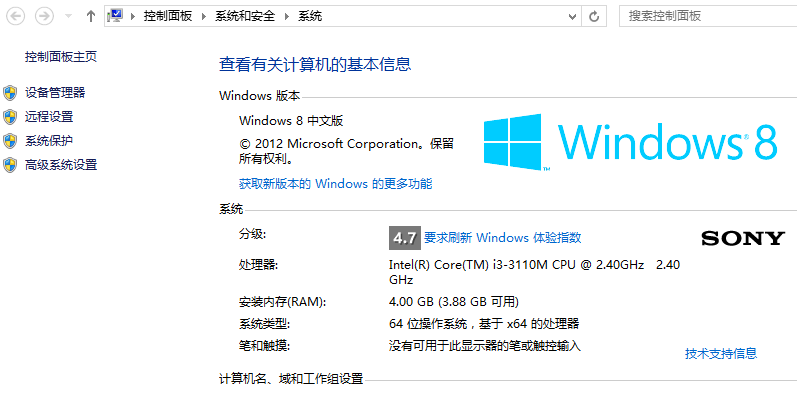Open 控制面板主页 link
Viewport: 797px width, 395px height.
[61, 57]
